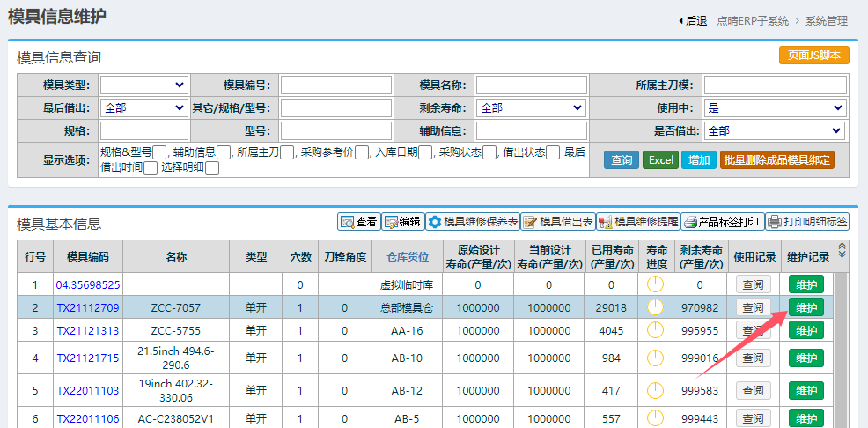Click the 查看 view toolbar icon
Screen dimensions: 868x428
(x=358, y=222)
